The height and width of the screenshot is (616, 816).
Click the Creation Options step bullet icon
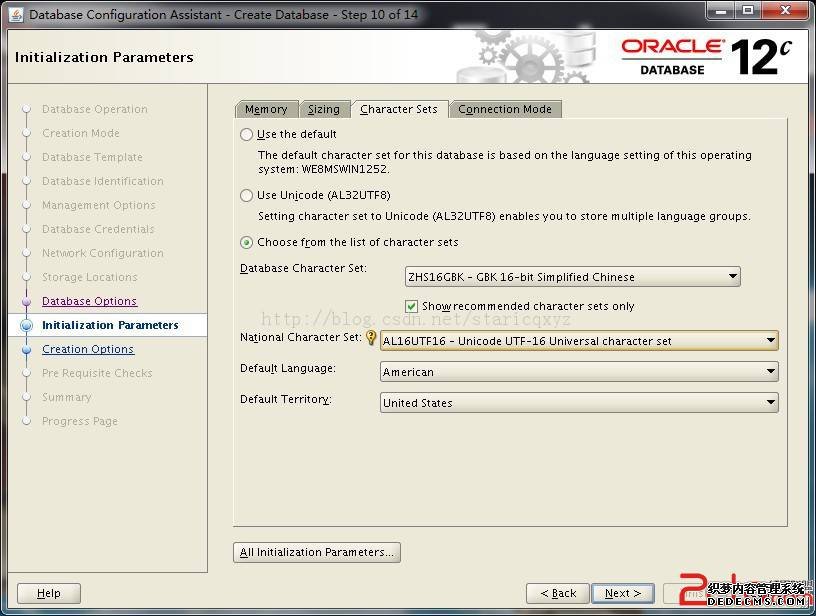[x=26, y=350]
